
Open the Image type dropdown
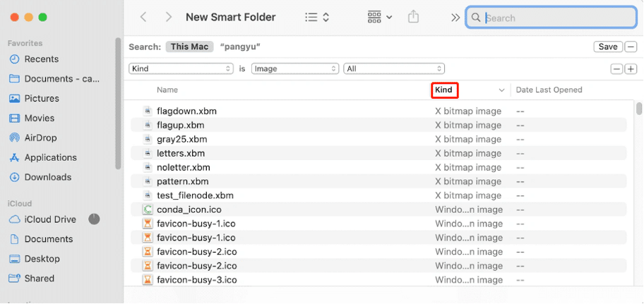point(295,69)
